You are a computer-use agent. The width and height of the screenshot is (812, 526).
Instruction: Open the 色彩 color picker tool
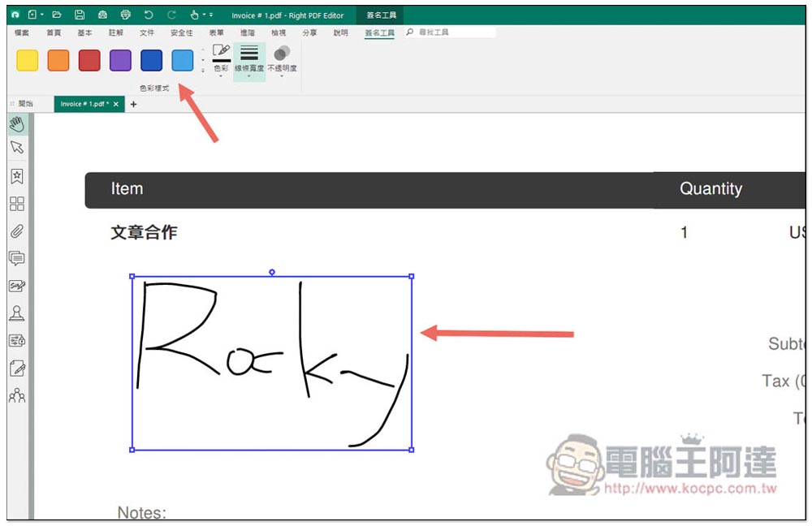tap(221, 59)
